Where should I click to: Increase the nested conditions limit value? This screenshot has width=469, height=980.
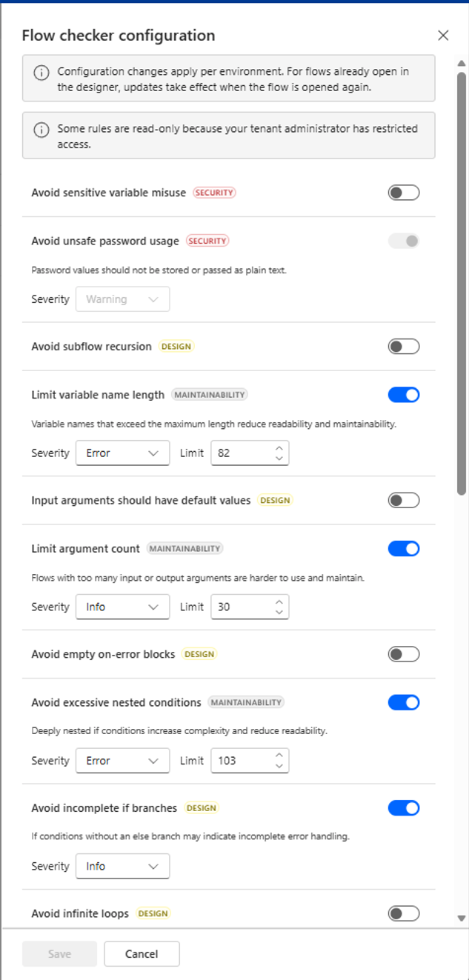tap(279, 756)
